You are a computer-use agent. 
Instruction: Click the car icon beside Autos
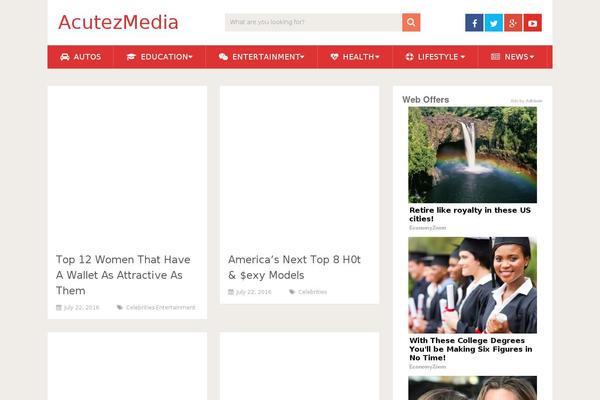click(x=65, y=57)
